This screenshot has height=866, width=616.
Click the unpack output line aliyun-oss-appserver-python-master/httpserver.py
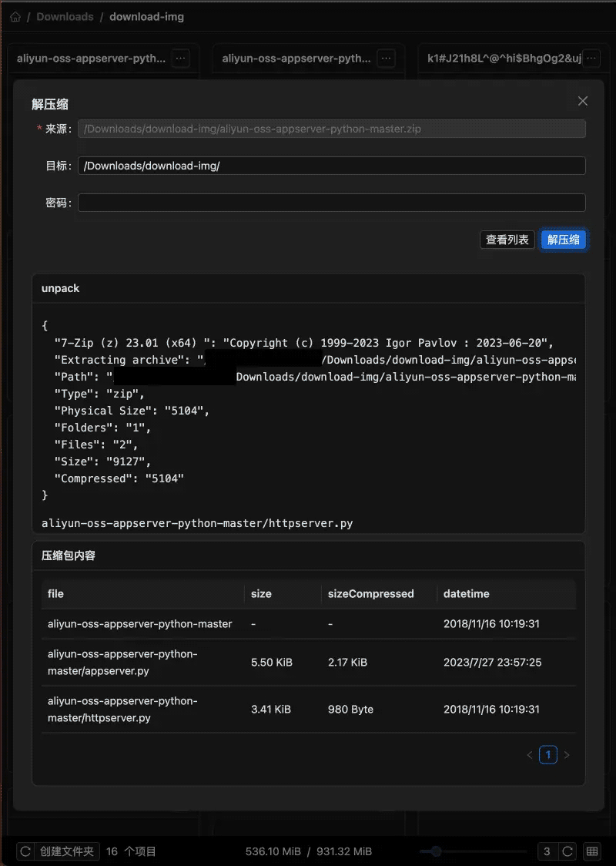(197, 523)
